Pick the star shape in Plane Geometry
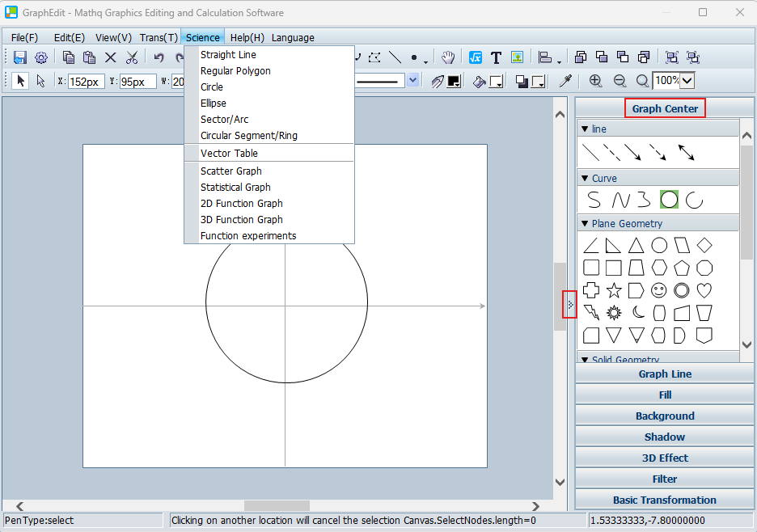Screen dimensions: 757x532 614,290
